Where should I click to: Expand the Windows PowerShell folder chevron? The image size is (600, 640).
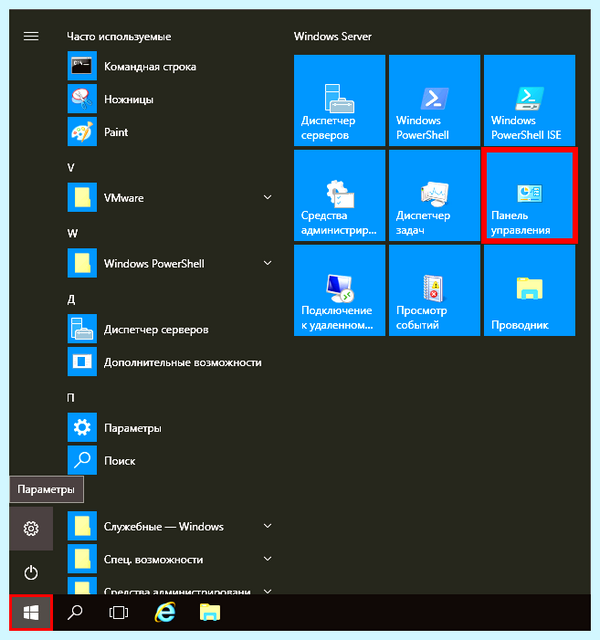click(268, 263)
